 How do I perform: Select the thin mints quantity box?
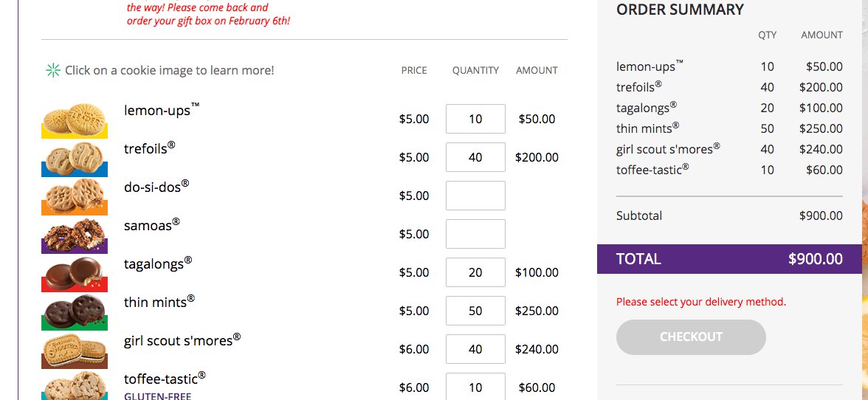(x=475, y=311)
